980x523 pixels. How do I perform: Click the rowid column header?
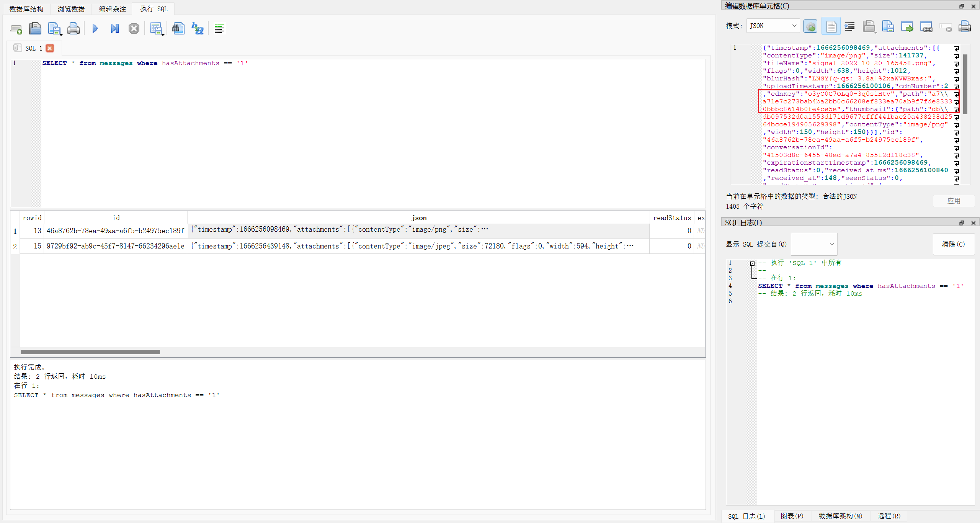point(32,218)
